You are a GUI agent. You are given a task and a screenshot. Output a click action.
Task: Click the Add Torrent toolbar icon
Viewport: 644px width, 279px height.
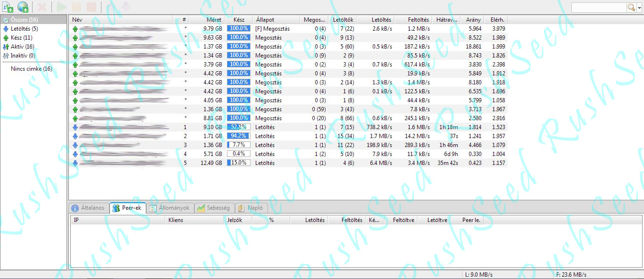8,7
